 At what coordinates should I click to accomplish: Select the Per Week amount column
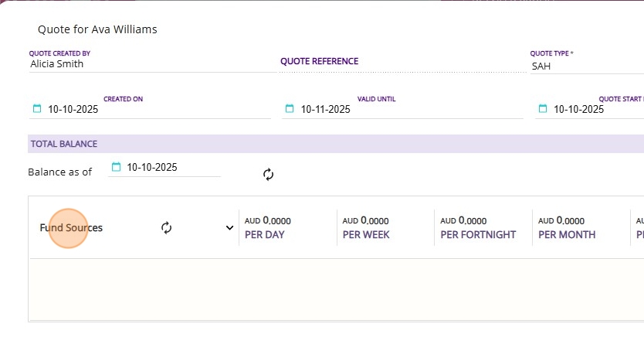point(365,227)
